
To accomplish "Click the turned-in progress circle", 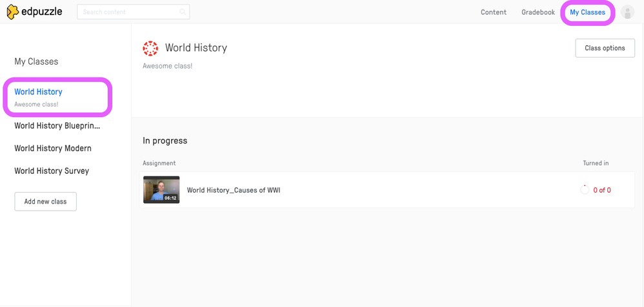I will (585, 190).
